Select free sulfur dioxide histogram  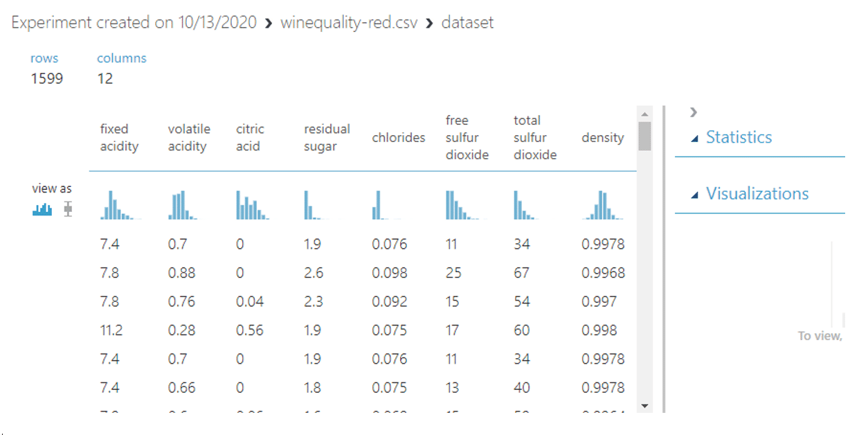pyautogui.click(x=462, y=205)
